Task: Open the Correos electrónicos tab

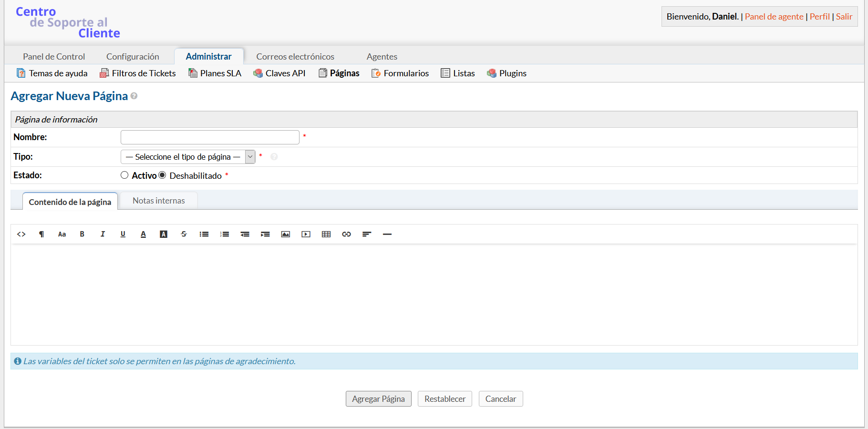Action: point(295,57)
